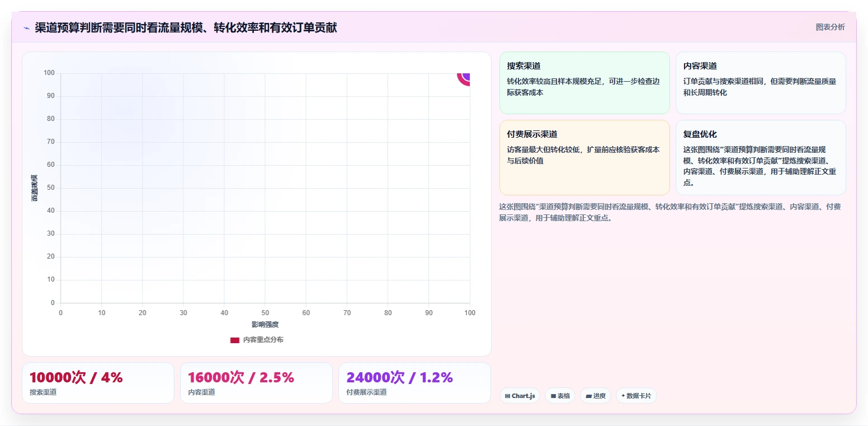Image resolution: width=868 pixels, height=426 pixels.
Task: Click the Chart.js tag chip
Action: (520, 396)
